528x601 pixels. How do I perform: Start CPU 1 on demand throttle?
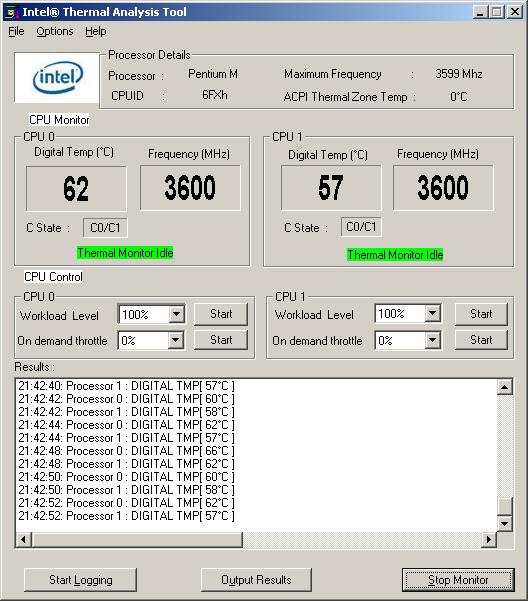pyautogui.click(x=481, y=340)
